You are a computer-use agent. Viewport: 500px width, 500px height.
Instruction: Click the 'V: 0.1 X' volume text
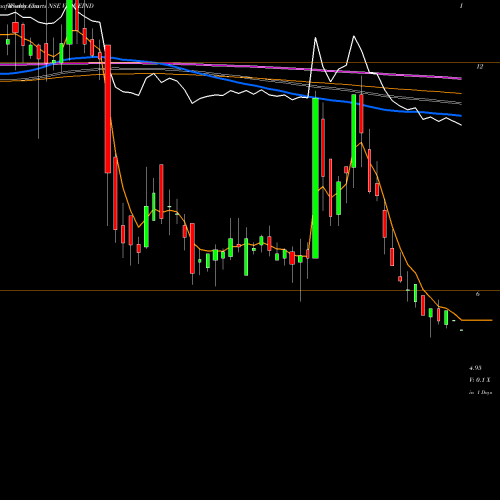click(x=480, y=380)
